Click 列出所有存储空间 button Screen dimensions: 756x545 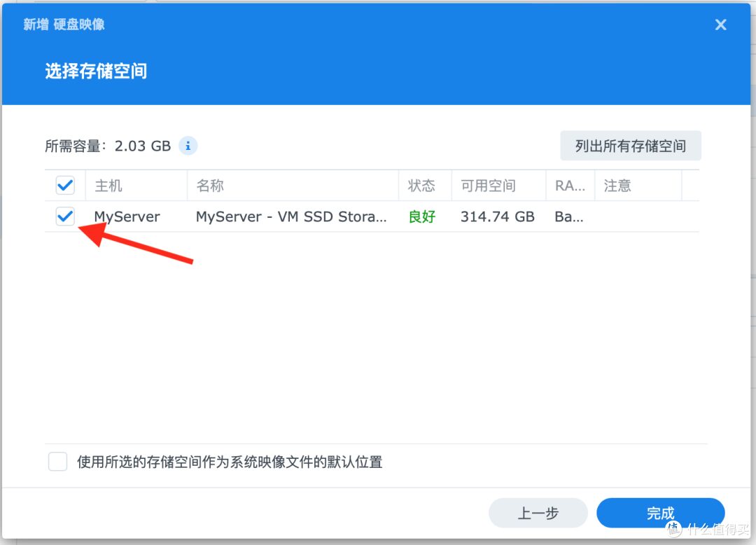pos(630,146)
